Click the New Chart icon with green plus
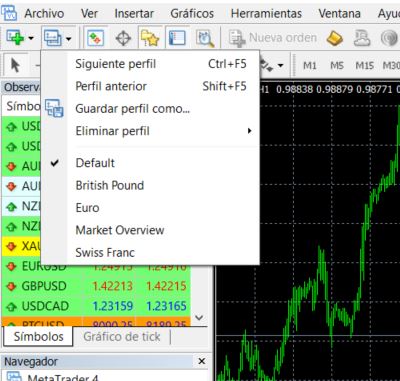The width and height of the screenshot is (400, 381). click(15, 38)
